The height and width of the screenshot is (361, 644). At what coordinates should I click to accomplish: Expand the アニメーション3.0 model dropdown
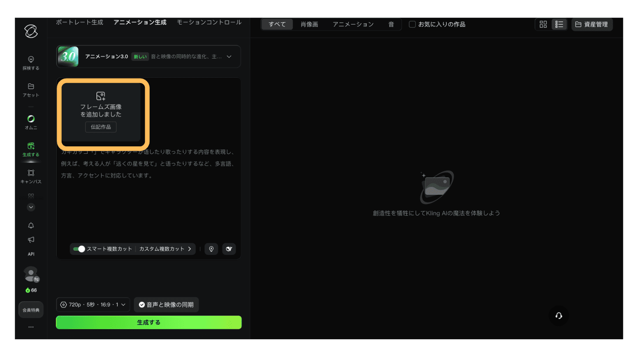coord(229,57)
